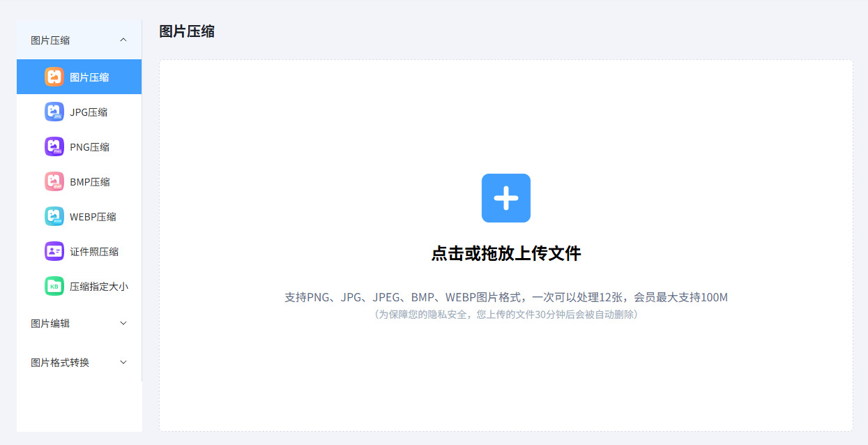Expand the 图片格式转换 section chevron
This screenshot has height=445, width=868.
(123, 362)
